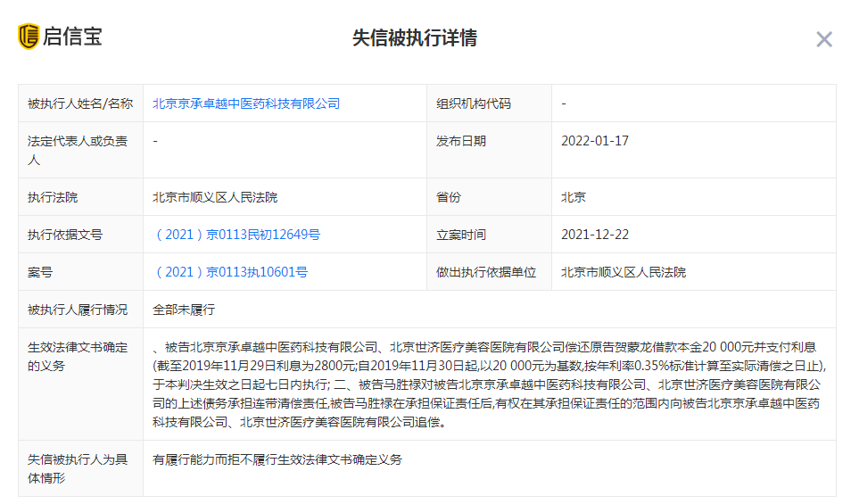
Task: Click the 启信宝 brand name text
Action: point(72,37)
